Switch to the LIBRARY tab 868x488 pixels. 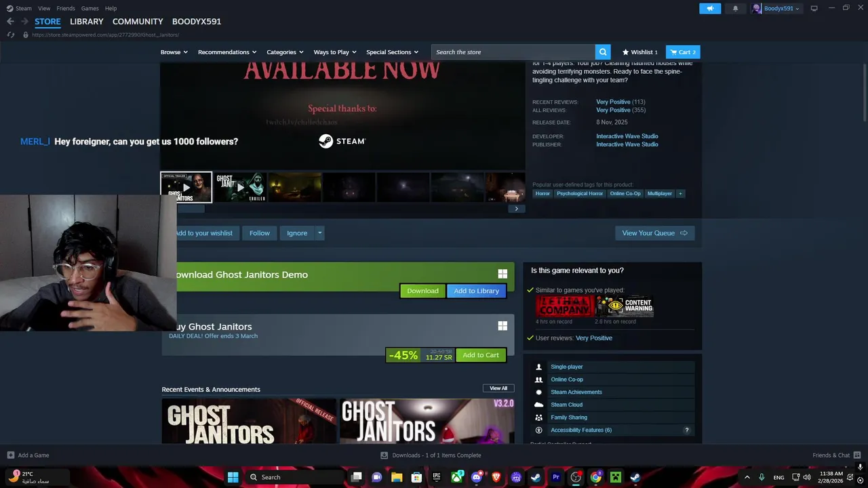(87, 22)
